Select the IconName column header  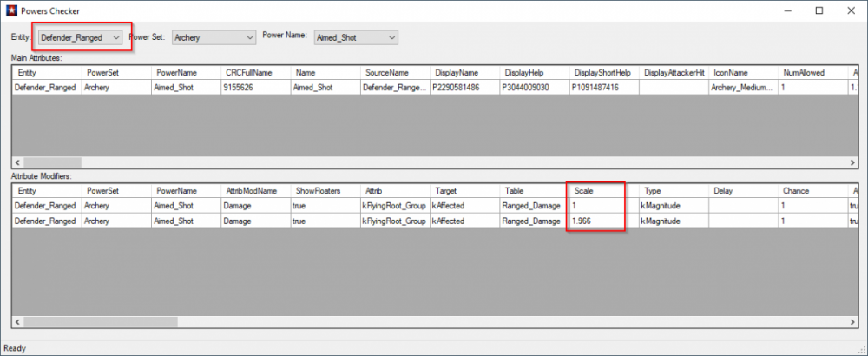click(x=742, y=73)
